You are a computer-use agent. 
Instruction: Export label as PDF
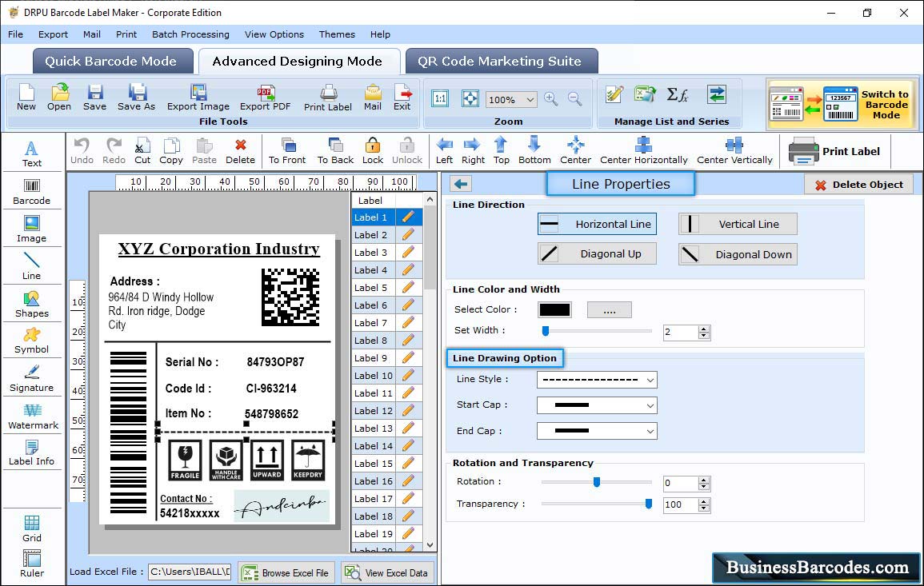pyautogui.click(x=265, y=98)
